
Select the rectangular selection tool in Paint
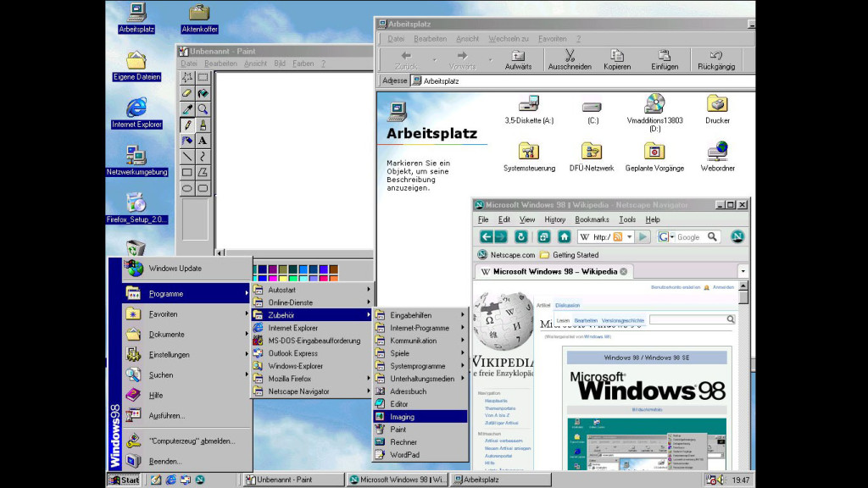click(x=203, y=77)
